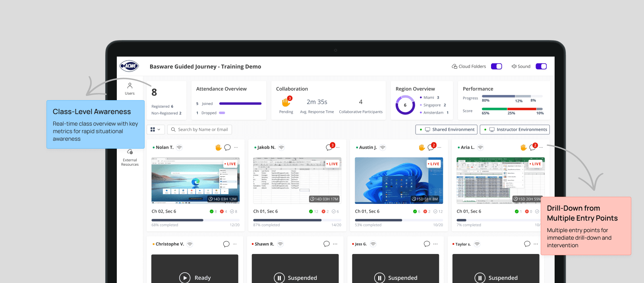Screen dimensions: 644x283
Task: Click "Registered 6" count
Action: pos(162,107)
